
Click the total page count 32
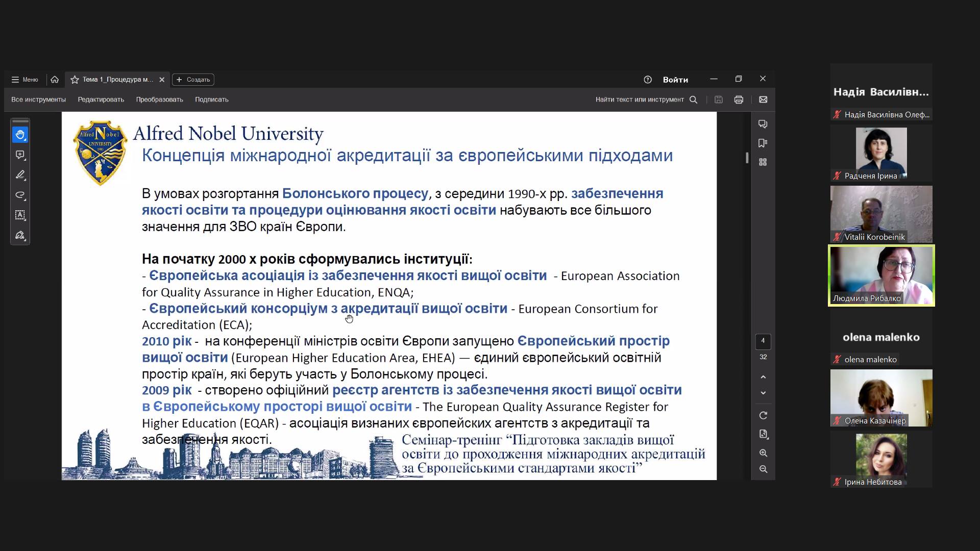[763, 357]
